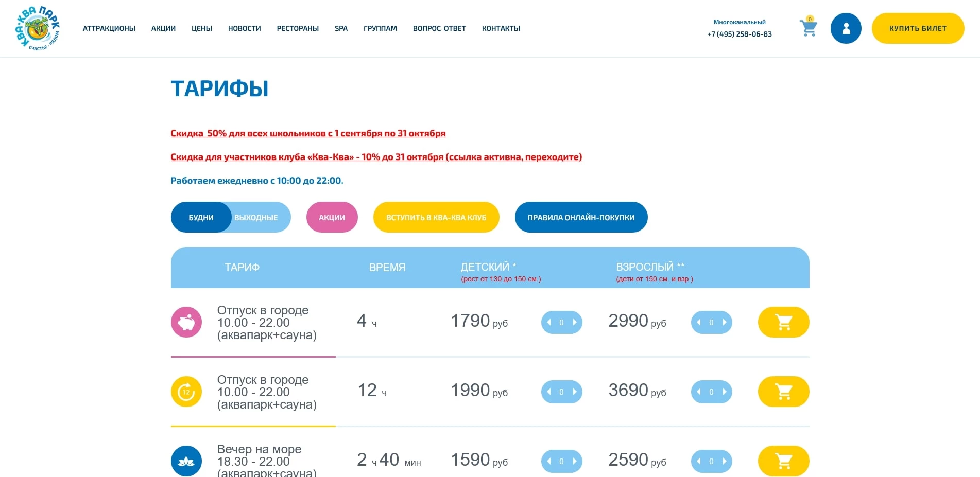Increase adult ticket count for 12-hour tariff

pyautogui.click(x=725, y=392)
